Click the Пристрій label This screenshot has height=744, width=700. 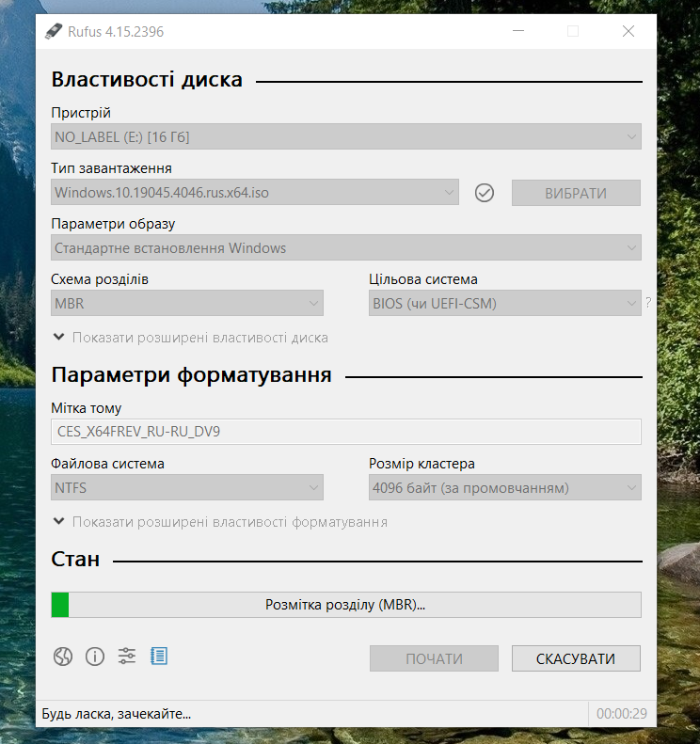pyautogui.click(x=81, y=113)
